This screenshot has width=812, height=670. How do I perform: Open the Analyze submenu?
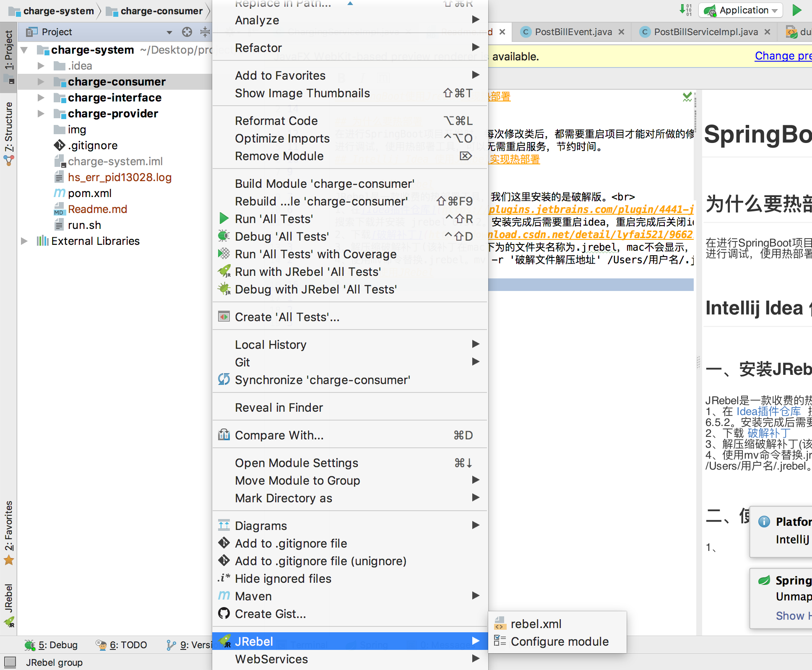coord(350,20)
